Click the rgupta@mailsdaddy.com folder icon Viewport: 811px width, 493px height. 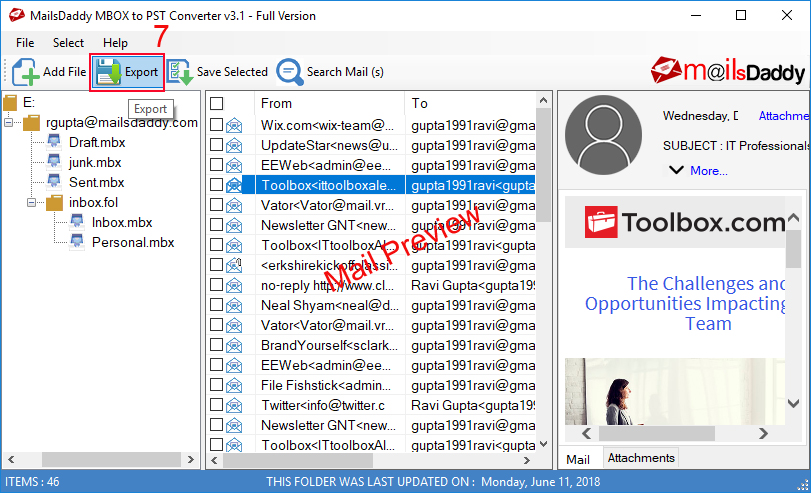coord(32,123)
